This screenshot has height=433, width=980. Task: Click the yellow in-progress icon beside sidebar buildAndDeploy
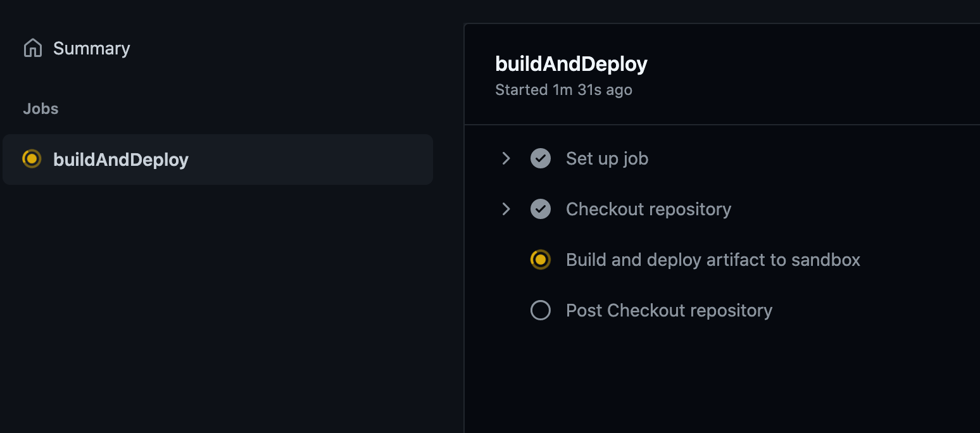(x=32, y=159)
